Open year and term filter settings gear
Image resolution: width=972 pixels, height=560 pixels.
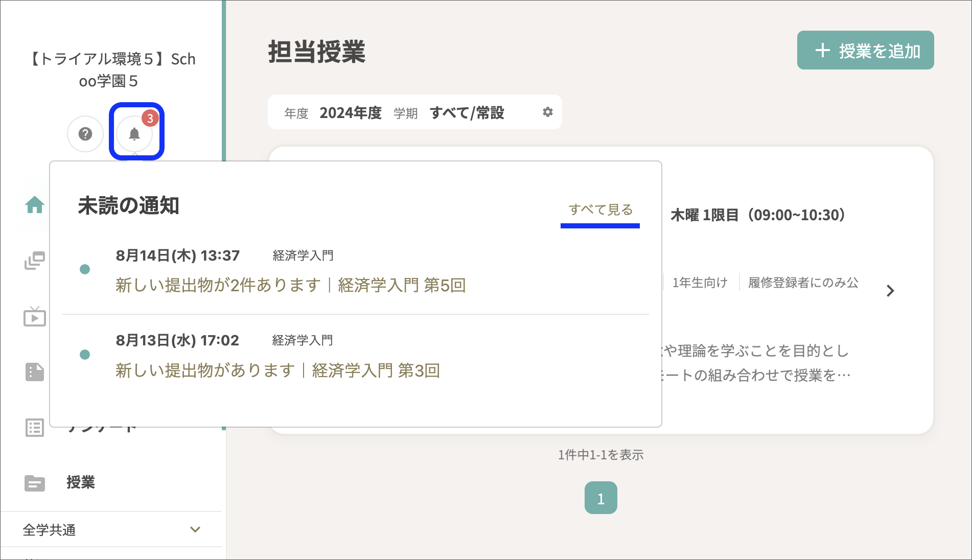click(547, 112)
